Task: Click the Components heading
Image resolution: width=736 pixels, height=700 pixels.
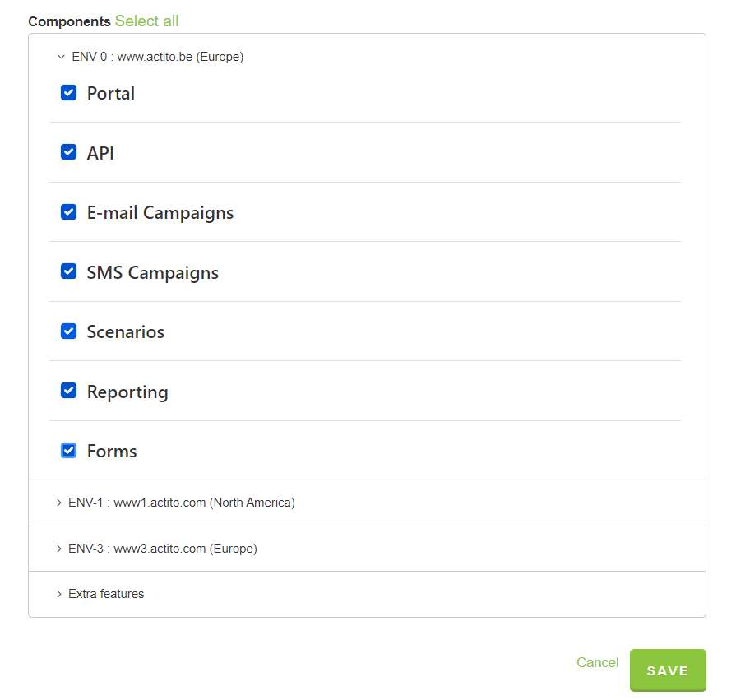Action: 70,21
